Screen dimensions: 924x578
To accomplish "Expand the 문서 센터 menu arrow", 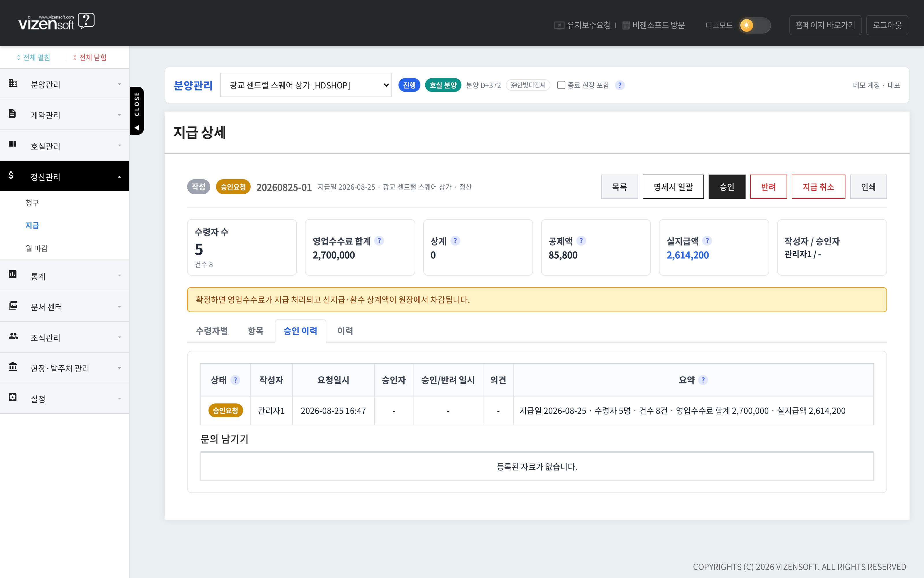I will 120,307.
